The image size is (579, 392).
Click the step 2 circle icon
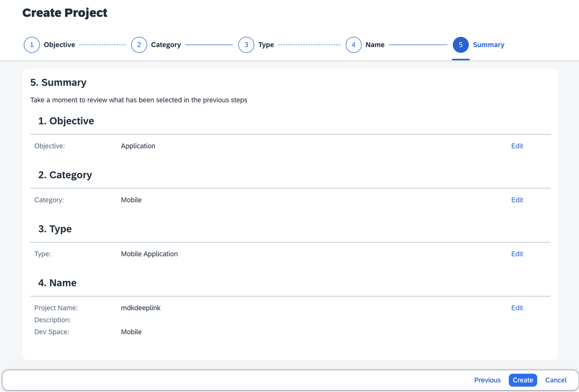coord(139,45)
